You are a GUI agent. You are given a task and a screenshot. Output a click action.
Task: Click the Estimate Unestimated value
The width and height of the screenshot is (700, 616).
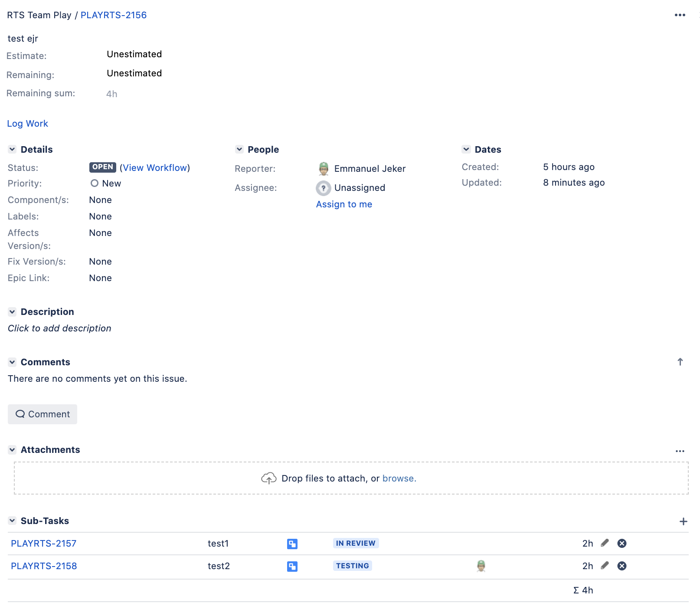tap(134, 54)
